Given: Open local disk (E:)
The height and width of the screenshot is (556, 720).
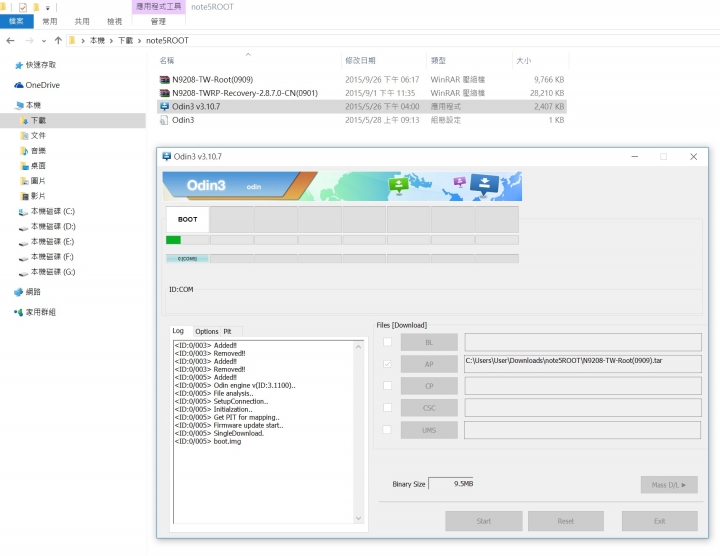Looking at the screenshot, I should coord(46,241).
